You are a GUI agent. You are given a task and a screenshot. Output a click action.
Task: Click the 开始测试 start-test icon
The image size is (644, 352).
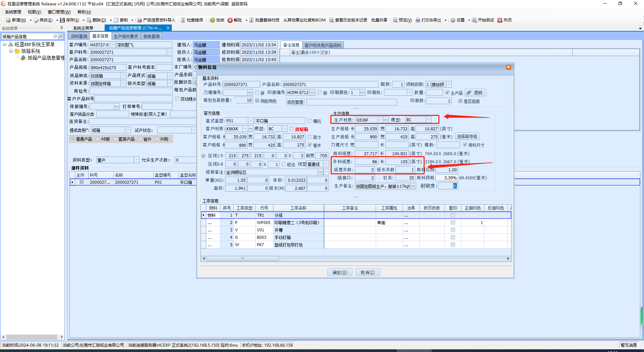click(x=474, y=20)
